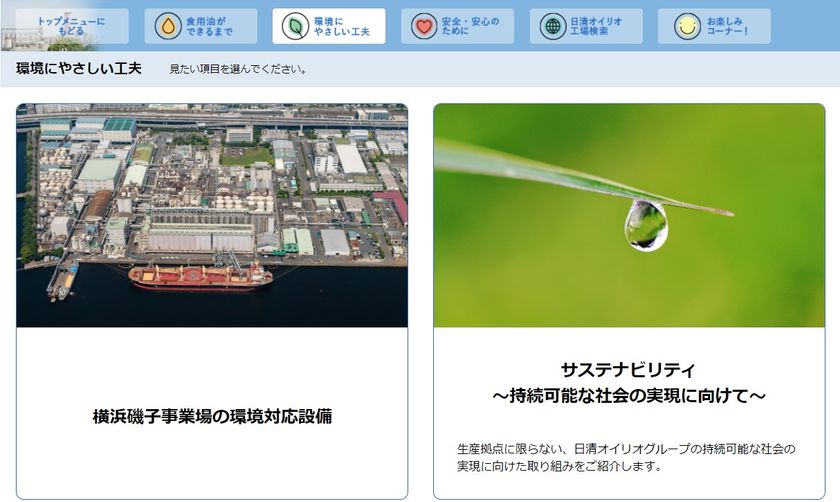Click the sustainability description text
840x502 pixels.
click(626, 457)
